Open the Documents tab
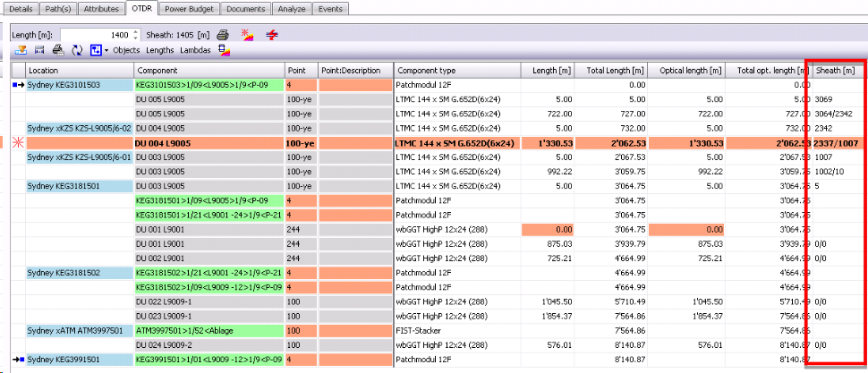Image resolution: width=868 pixels, height=373 pixels. point(246,9)
